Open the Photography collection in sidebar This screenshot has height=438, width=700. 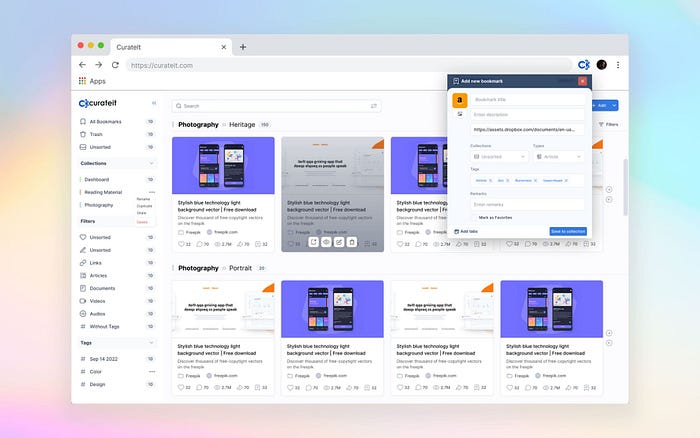(98, 205)
